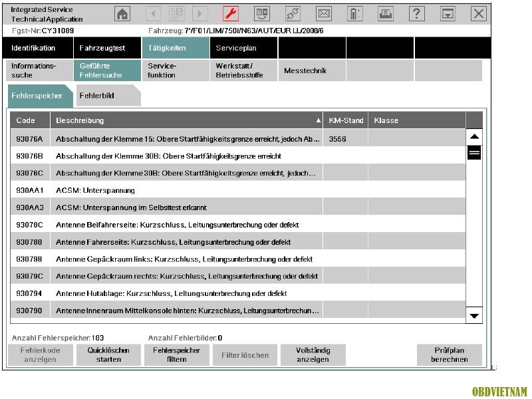532x399 pixels.
Task: Click the forward arrow navigation icon
Action: (x=199, y=14)
